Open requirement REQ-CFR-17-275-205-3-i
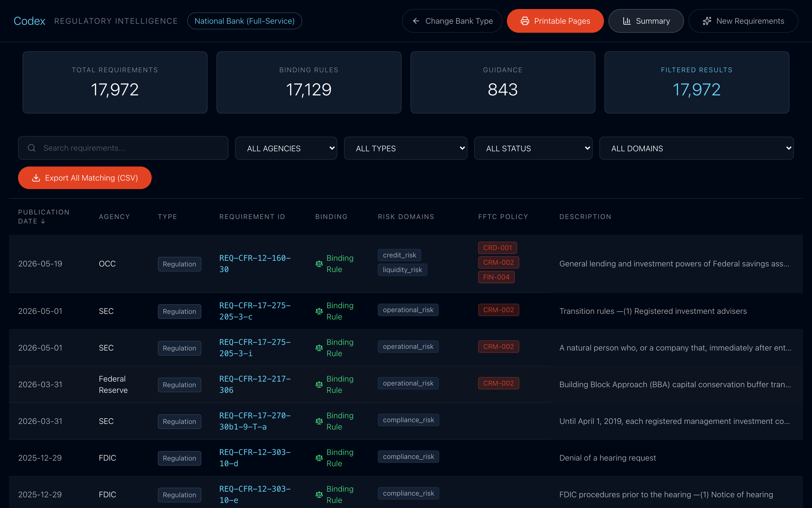This screenshot has width=812, height=508. [x=255, y=348]
